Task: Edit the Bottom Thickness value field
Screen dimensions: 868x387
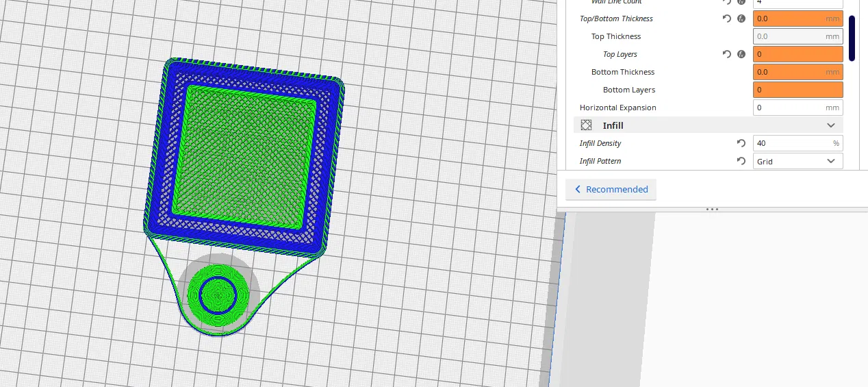Action: (798, 72)
